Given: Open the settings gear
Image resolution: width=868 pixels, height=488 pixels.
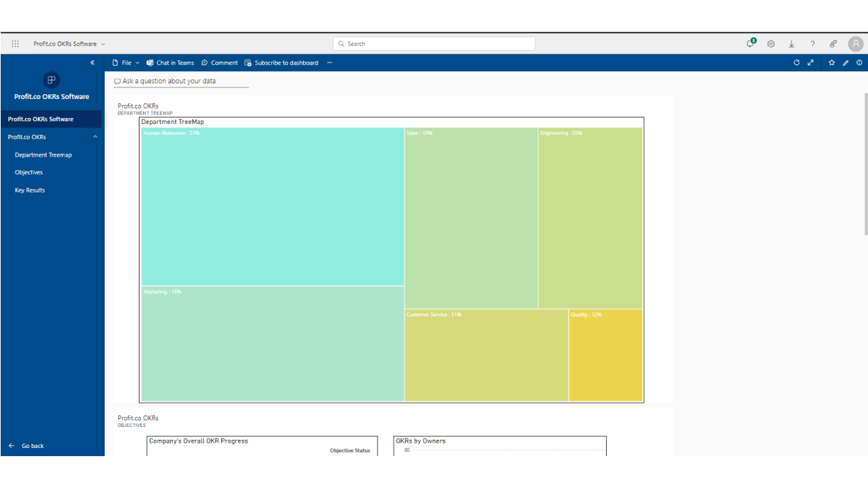Looking at the screenshot, I should [x=771, y=43].
